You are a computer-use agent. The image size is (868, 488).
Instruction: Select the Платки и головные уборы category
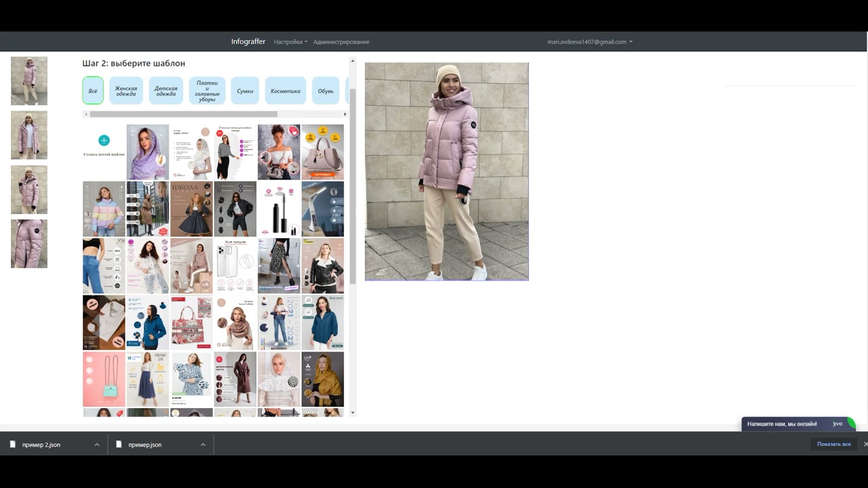[x=207, y=90]
